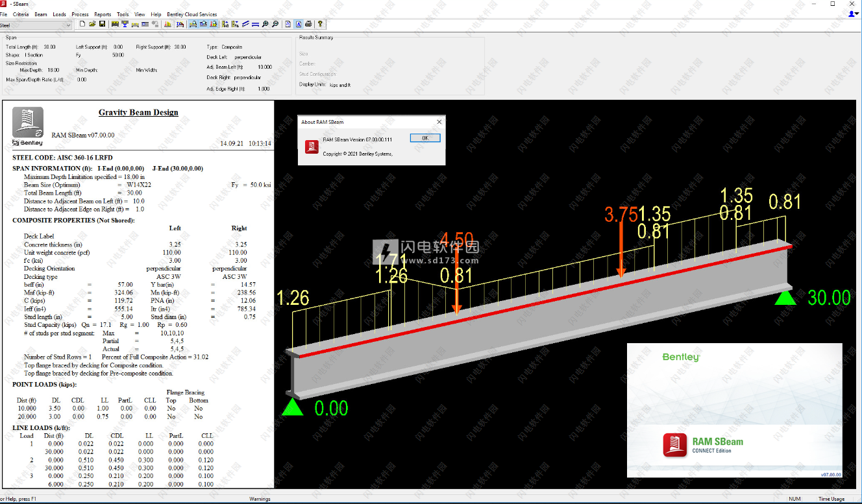Click the green 30.00 right support label

tap(829, 298)
